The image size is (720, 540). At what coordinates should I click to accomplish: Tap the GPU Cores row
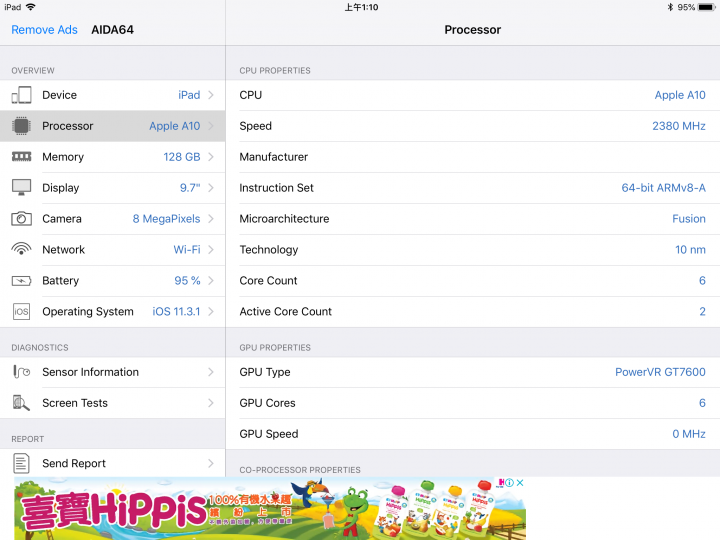tap(472, 403)
